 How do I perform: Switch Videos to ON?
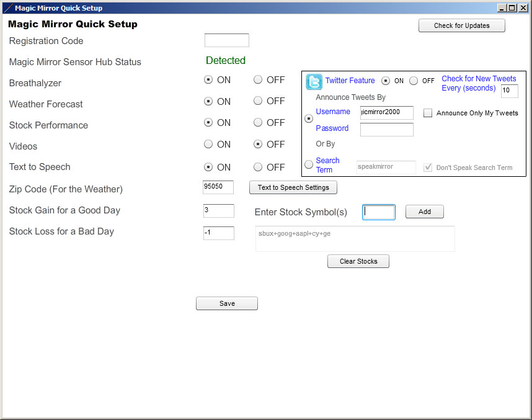[x=208, y=144]
